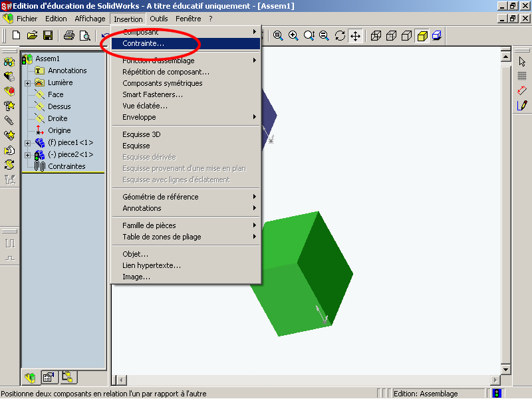Open the Annotations submenu in Insertion
This screenshot has height=399, width=532.
(186, 208)
